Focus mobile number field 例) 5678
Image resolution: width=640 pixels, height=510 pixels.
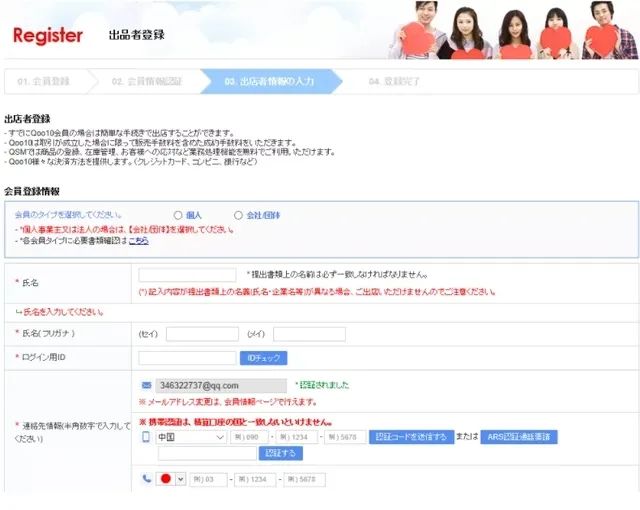[x=345, y=437]
